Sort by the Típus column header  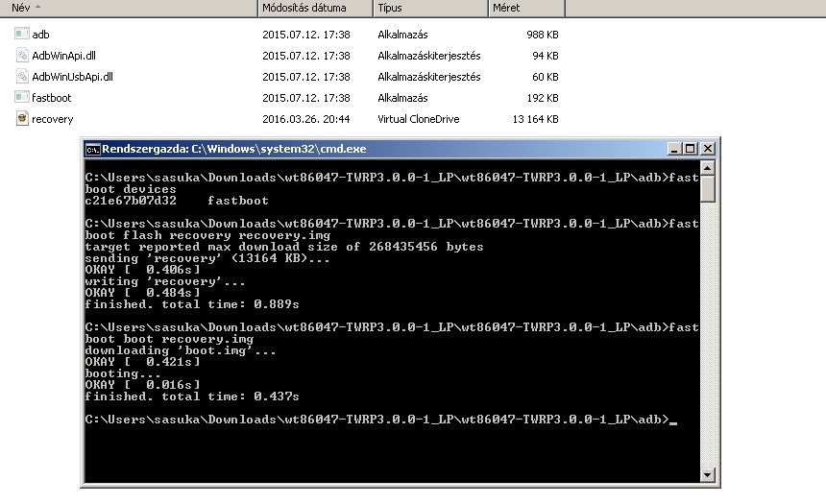coord(431,8)
